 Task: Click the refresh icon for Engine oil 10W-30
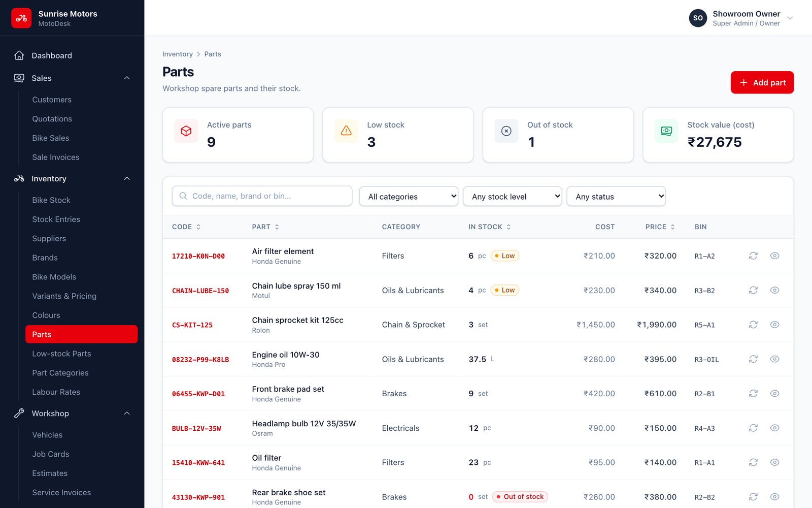(x=753, y=359)
